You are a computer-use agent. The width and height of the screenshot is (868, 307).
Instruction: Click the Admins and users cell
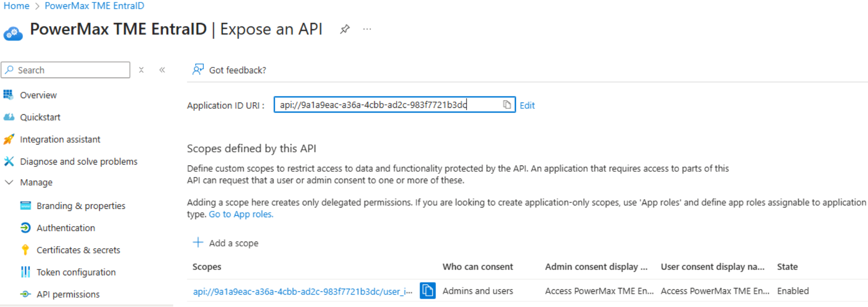click(478, 291)
